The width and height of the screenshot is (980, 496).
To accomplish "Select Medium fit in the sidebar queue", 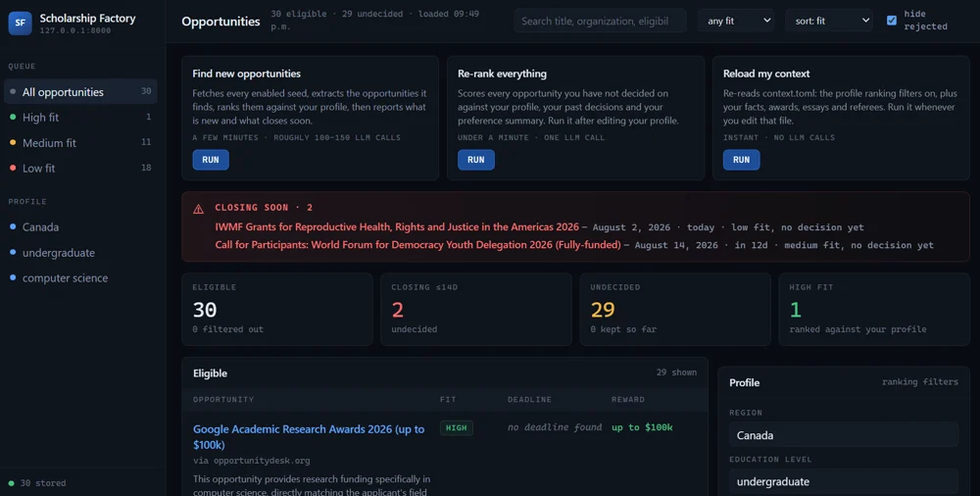I will 80,142.
